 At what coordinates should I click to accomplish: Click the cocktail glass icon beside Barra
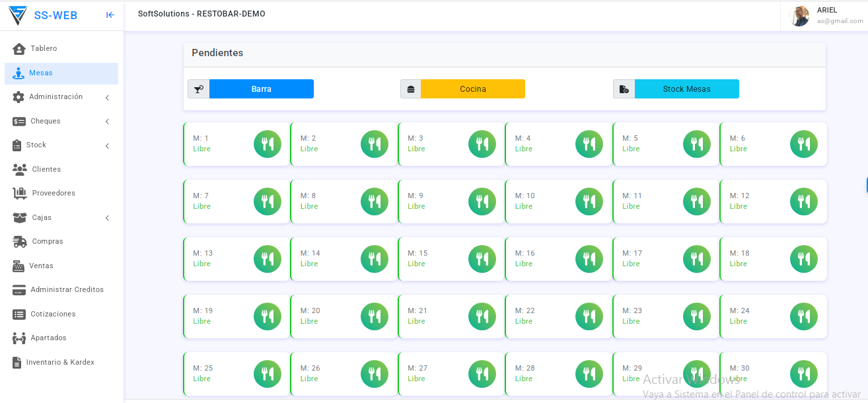(x=198, y=89)
